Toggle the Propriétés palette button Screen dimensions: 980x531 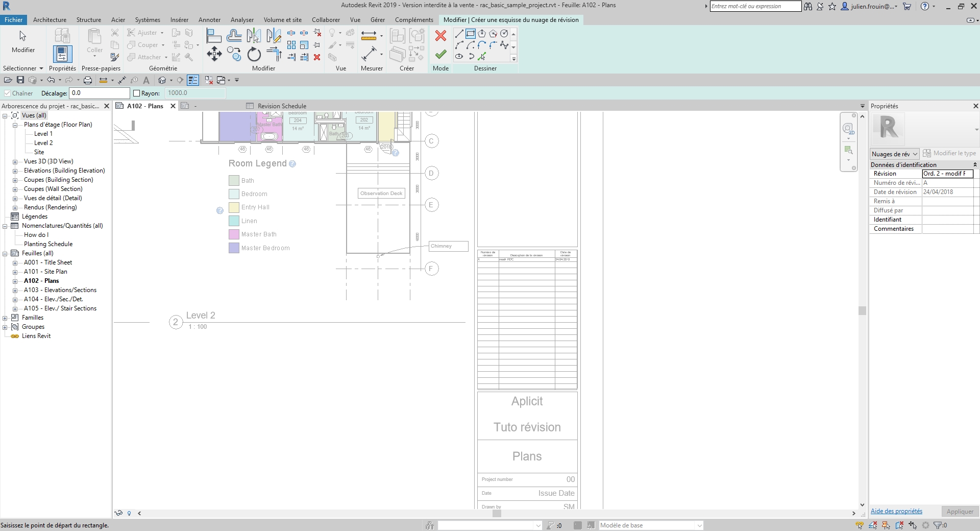[62, 54]
